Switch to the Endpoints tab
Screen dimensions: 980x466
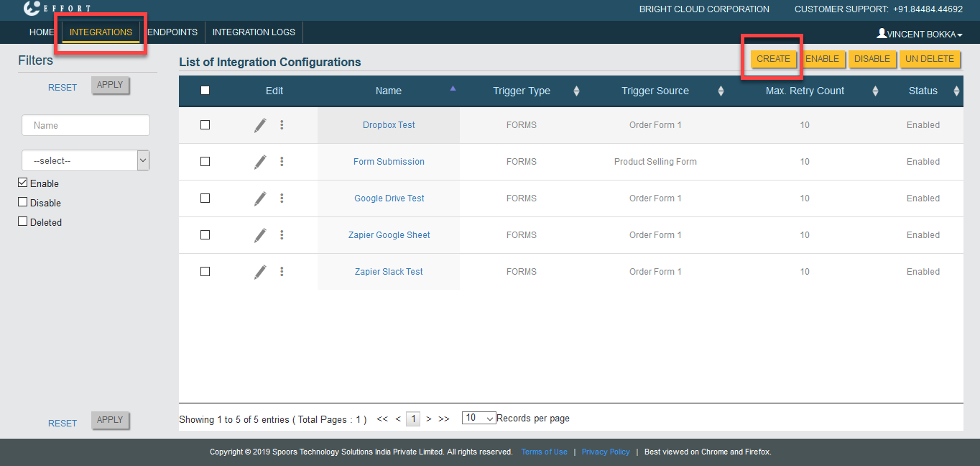click(x=172, y=32)
